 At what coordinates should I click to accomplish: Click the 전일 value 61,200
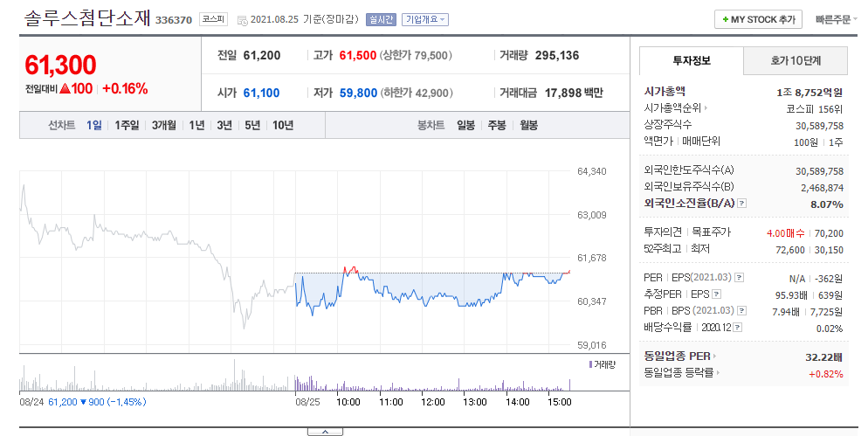[x=262, y=55]
